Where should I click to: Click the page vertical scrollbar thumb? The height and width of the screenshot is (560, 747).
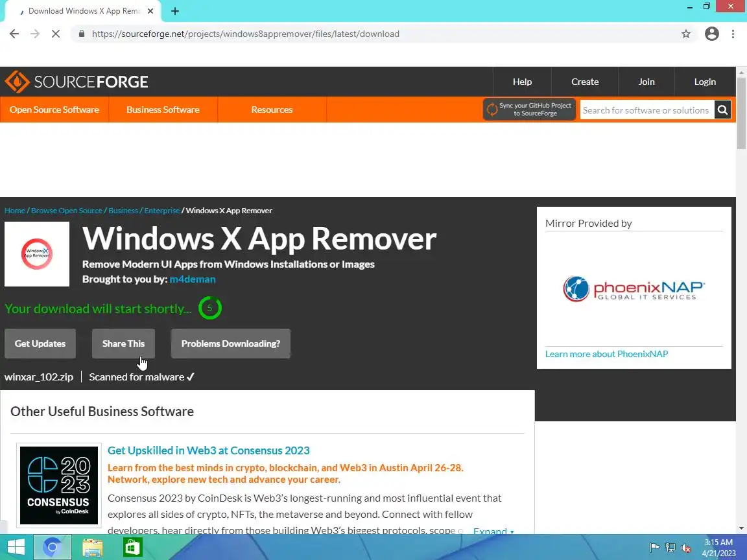(741, 113)
